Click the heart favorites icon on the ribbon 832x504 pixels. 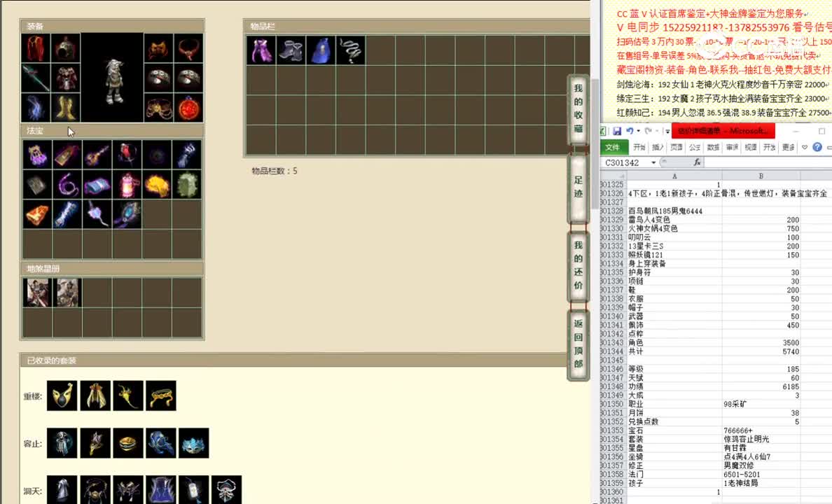(804, 147)
